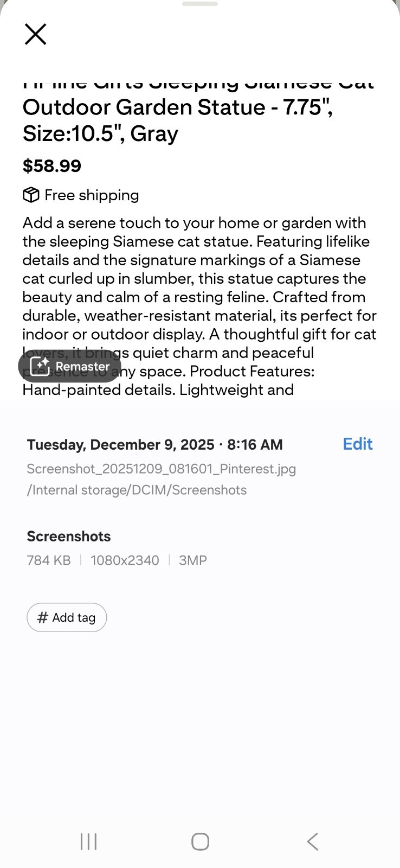Viewport: 400px width, 868px height.
Task: Tap the Outdoor Garden Statue title text
Action: coord(177,107)
